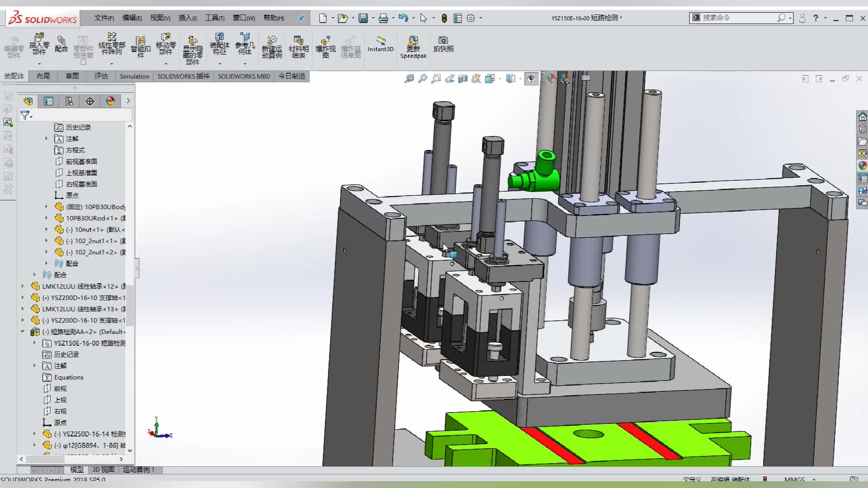Click the 搜索命令 search field

pos(737,18)
